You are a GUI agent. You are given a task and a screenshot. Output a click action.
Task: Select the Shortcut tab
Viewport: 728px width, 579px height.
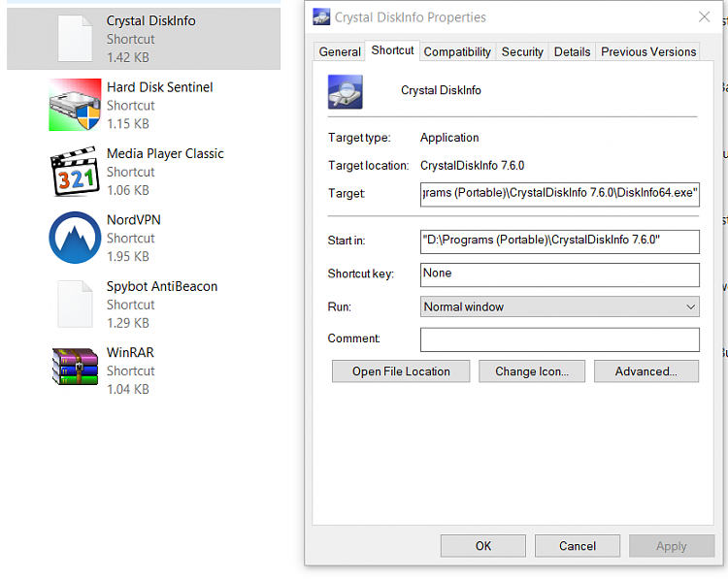tap(392, 50)
